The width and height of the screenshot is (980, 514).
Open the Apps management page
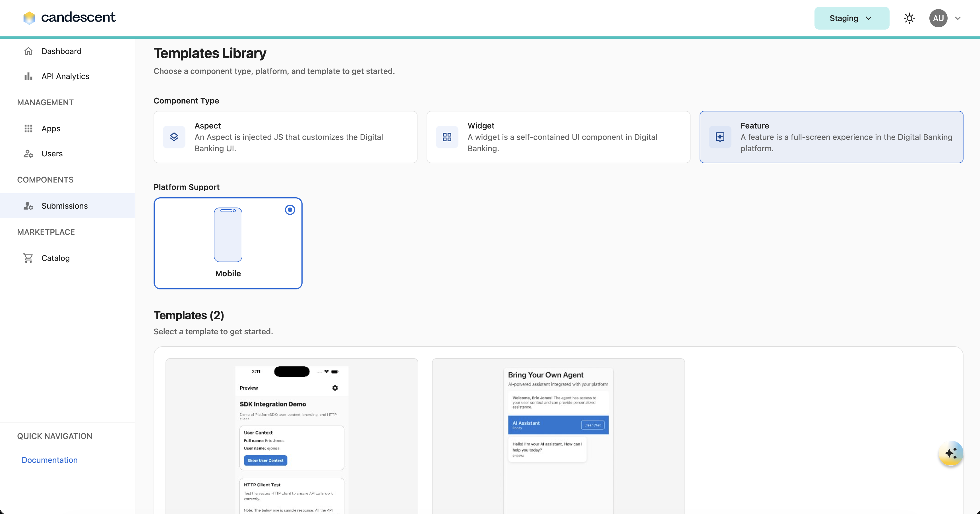click(x=67, y=128)
